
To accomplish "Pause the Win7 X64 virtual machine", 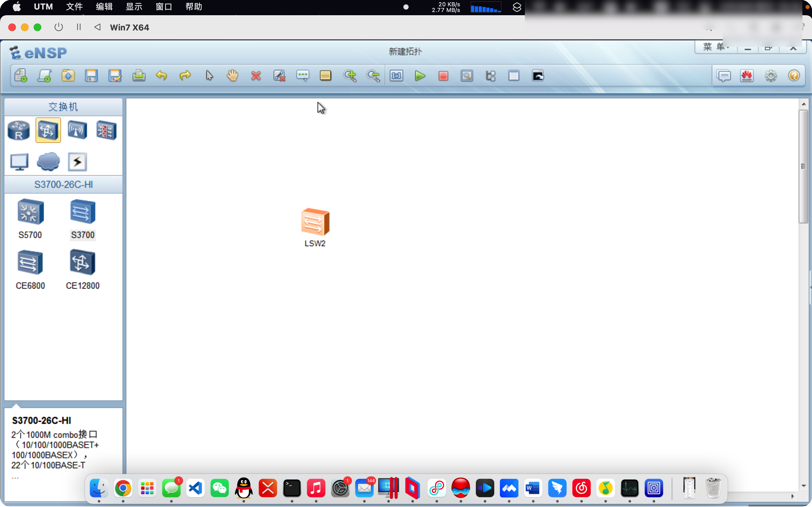I will point(79,27).
